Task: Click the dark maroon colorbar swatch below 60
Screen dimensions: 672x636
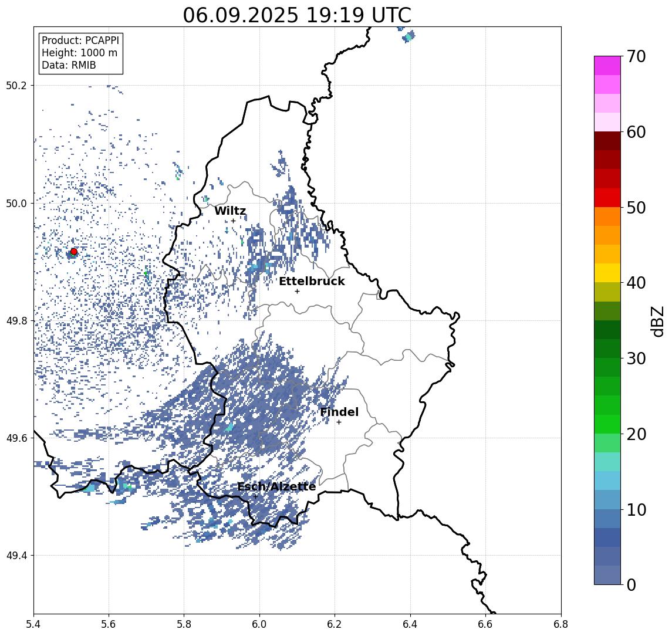Action: tap(607, 141)
